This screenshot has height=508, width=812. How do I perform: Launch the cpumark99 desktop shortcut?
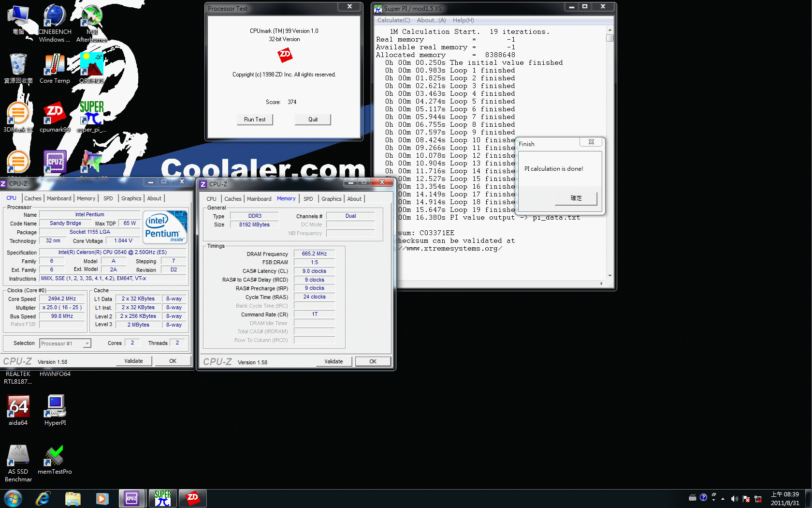pyautogui.click(x=55, y=117)
